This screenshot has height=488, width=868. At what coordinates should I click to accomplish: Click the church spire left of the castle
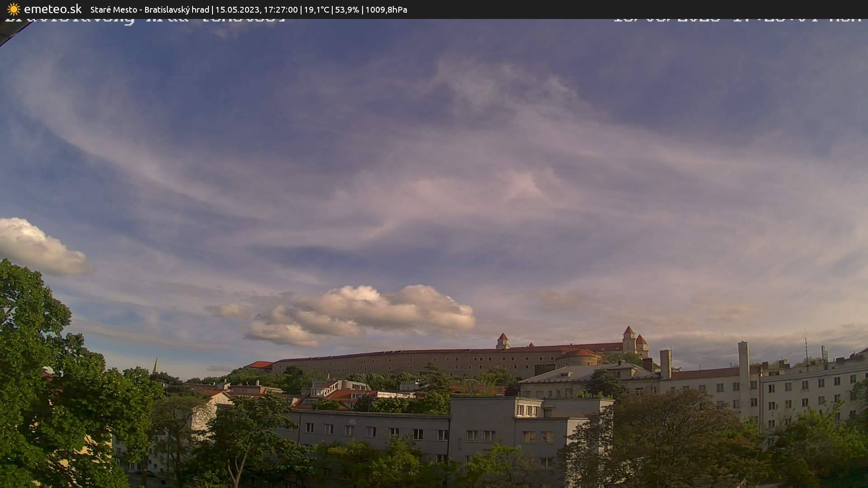click(156, 364)
